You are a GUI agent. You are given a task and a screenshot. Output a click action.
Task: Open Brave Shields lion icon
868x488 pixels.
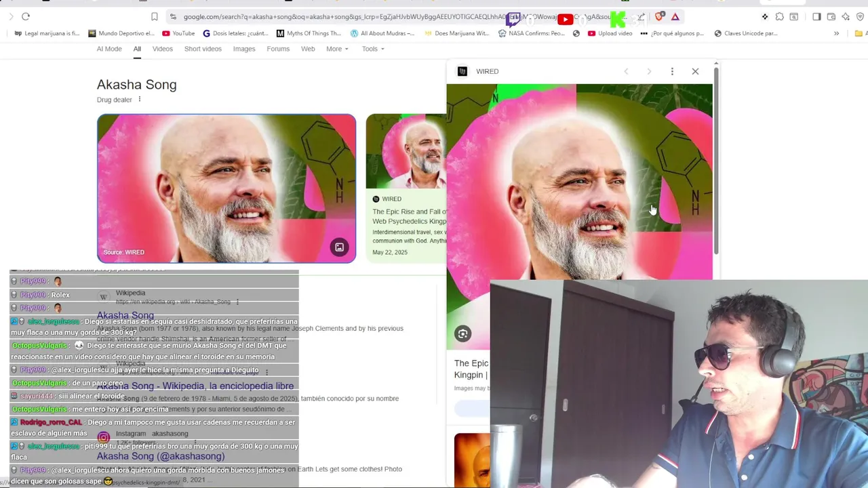point(658,16)
